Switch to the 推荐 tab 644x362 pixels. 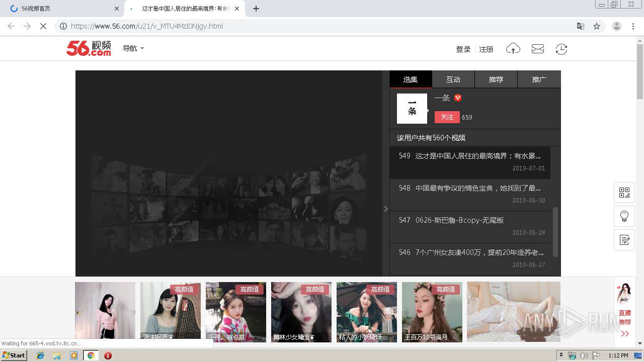[496, 79]
